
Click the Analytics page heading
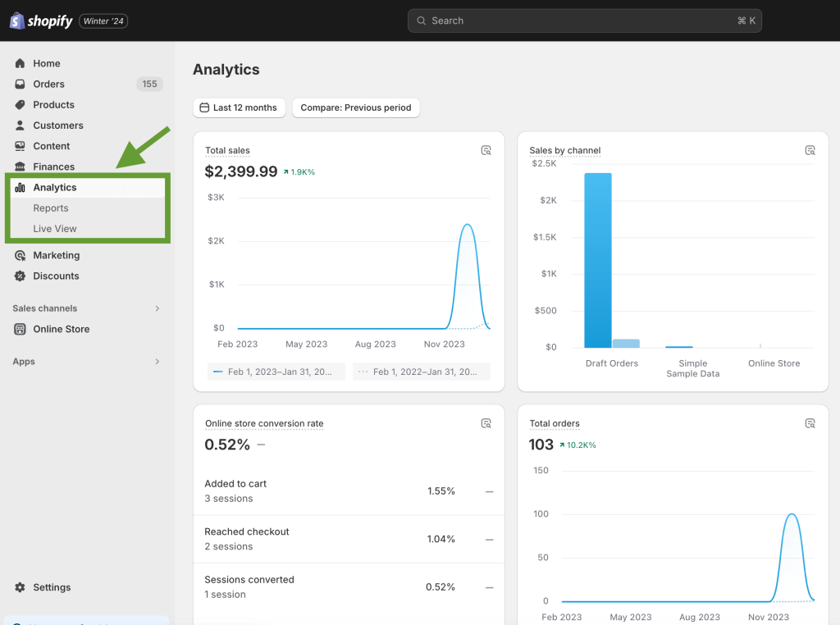pos(226,70)
